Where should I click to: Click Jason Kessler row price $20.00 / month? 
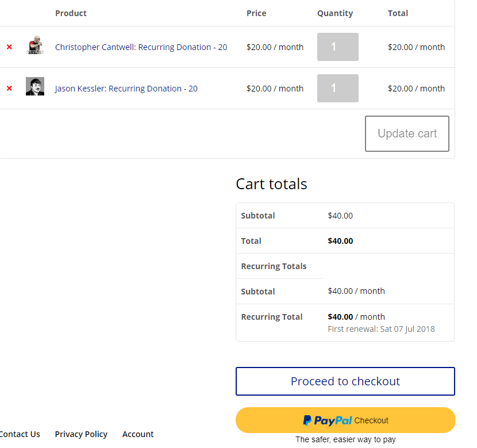(275, 89)
